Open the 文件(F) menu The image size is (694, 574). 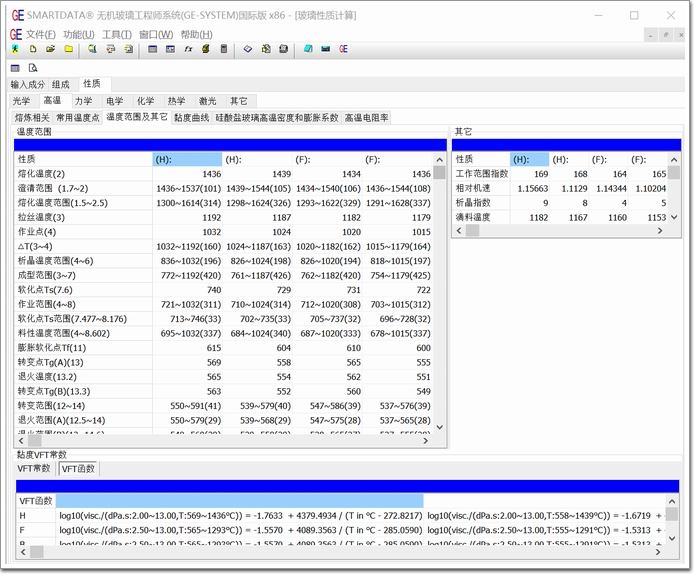(x=40, y=34)
